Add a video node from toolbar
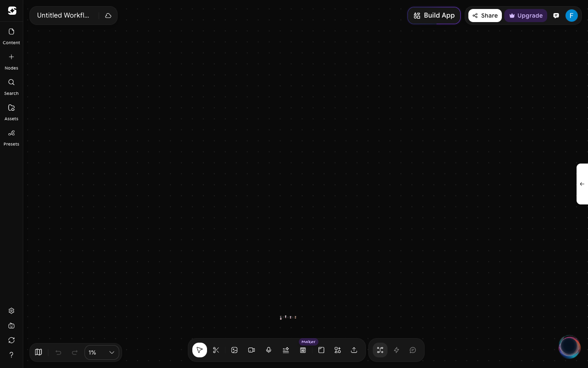Viewport: 588px width, 368px height. pos(252,350)
